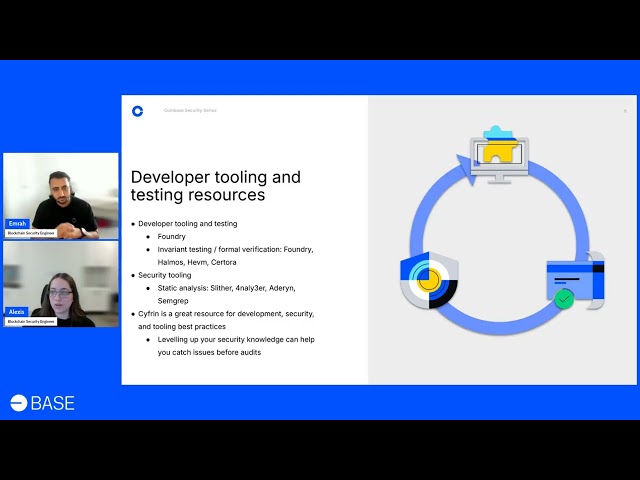Viewport: 640px width, 480px height.
Task: Click the blue card document illustration
Action: pos(576,280)
